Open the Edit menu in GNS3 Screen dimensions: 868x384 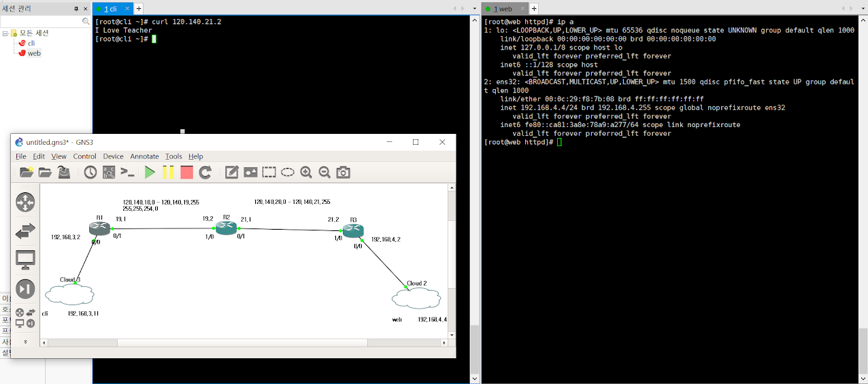[x=39, y=156]
